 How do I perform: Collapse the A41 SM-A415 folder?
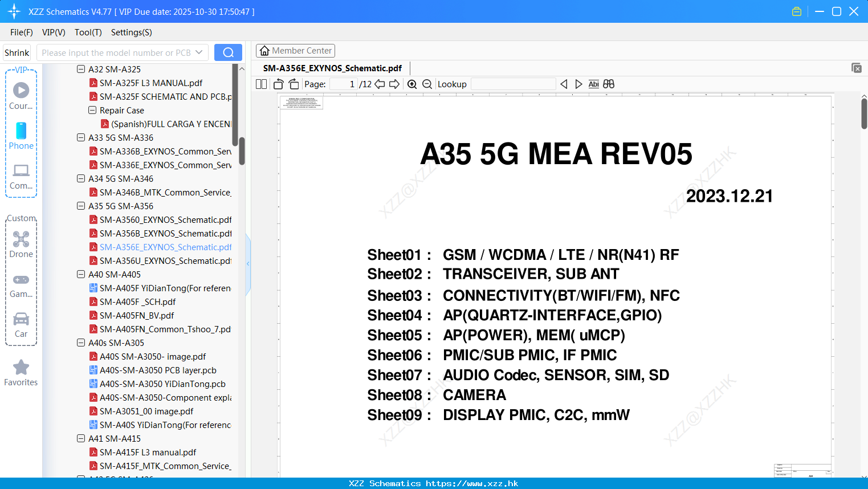tap(81, 438)
